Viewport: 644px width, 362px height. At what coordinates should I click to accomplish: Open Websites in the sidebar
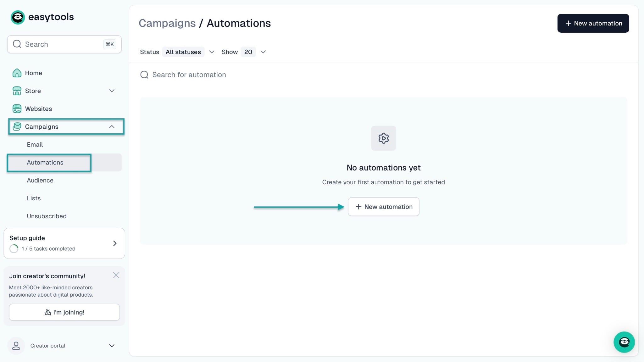tap(64, 109)
